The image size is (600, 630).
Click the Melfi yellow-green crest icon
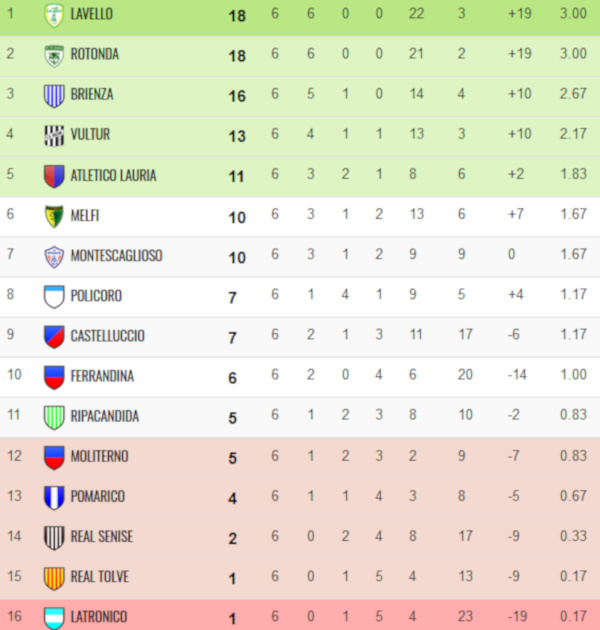(54, 216)
